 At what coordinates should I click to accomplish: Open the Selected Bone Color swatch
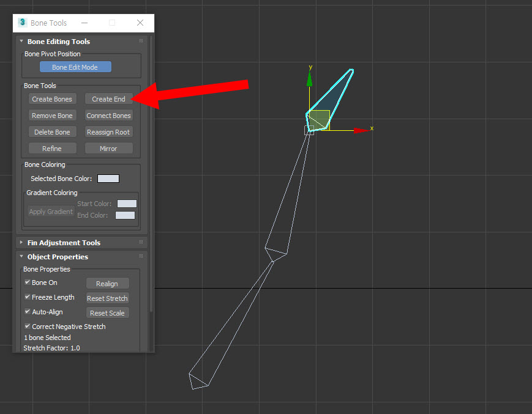coord(108,179)
